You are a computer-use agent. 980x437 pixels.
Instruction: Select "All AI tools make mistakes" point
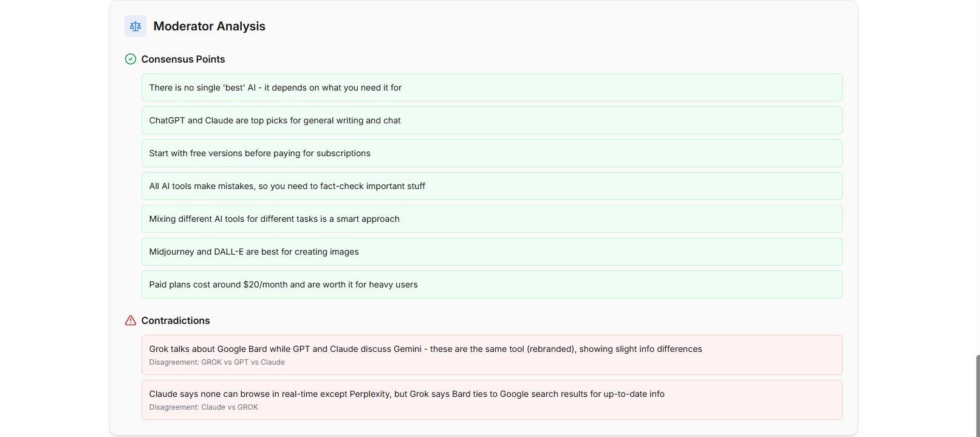point(492,186)
